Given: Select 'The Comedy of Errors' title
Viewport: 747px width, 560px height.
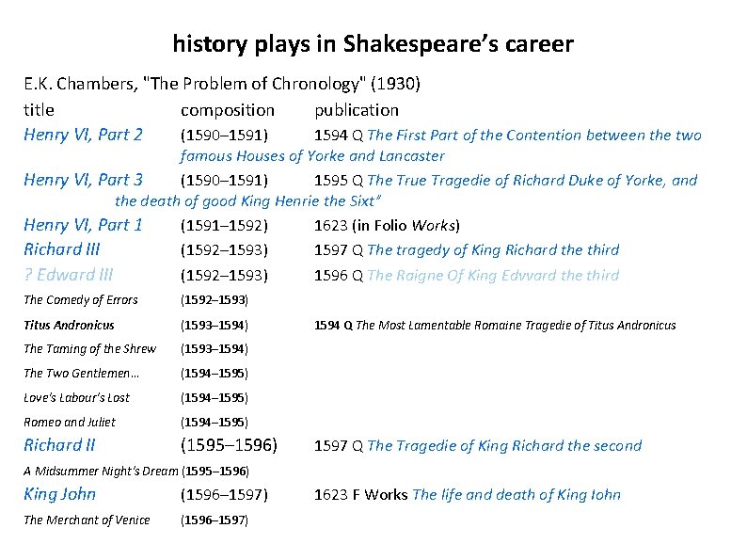Looking at the screenshot, I should tap(81, 300).
